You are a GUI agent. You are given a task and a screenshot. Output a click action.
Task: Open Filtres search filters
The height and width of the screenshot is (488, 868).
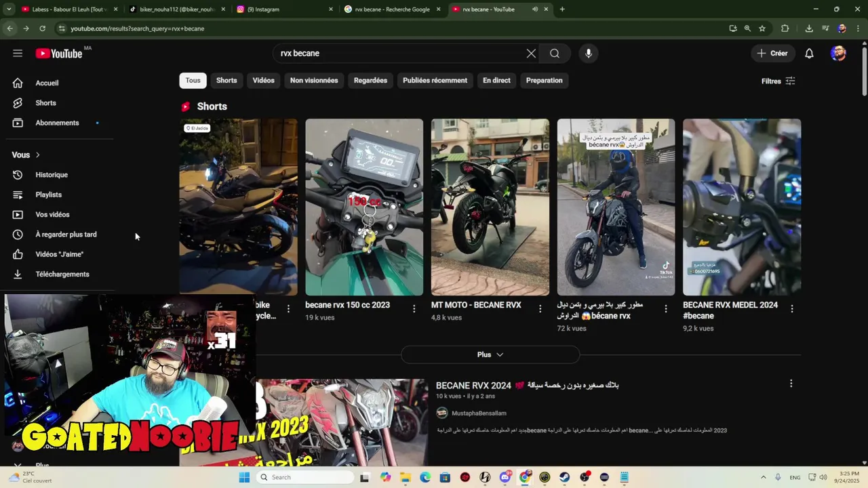coord(778,81)
